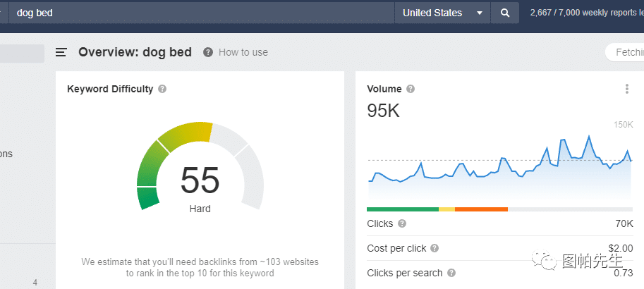Click the magnifier search button
Viewport: 644px width, 289px height.
click(x=504, y=13)
